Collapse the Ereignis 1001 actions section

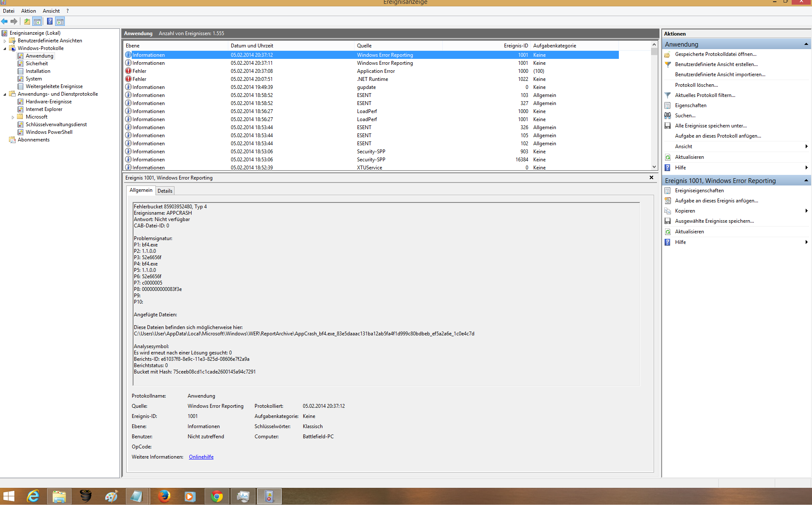pos(806,181)
